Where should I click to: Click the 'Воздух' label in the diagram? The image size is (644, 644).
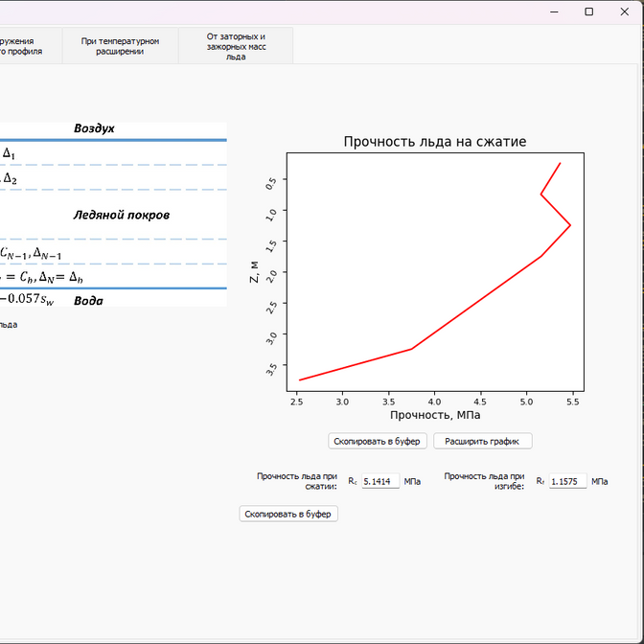click(x=94, y=128)
